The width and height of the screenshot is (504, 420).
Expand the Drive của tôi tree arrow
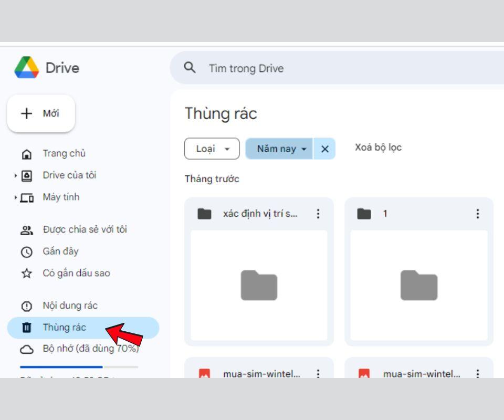16,176
